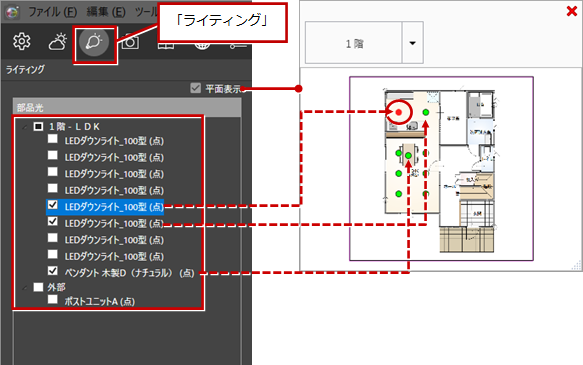This screenshot has height=365, width=583.
Task: Collapse the 外部 tree group
Action: [25, 288]
